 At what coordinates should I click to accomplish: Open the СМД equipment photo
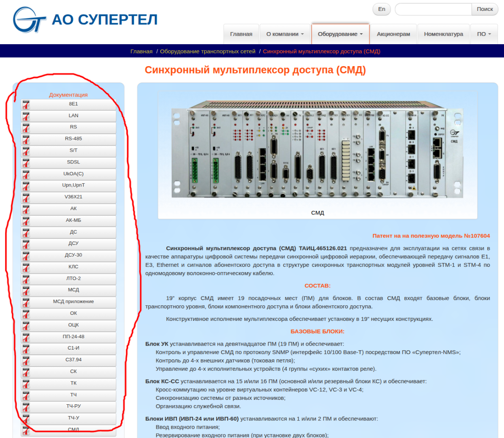317,149
